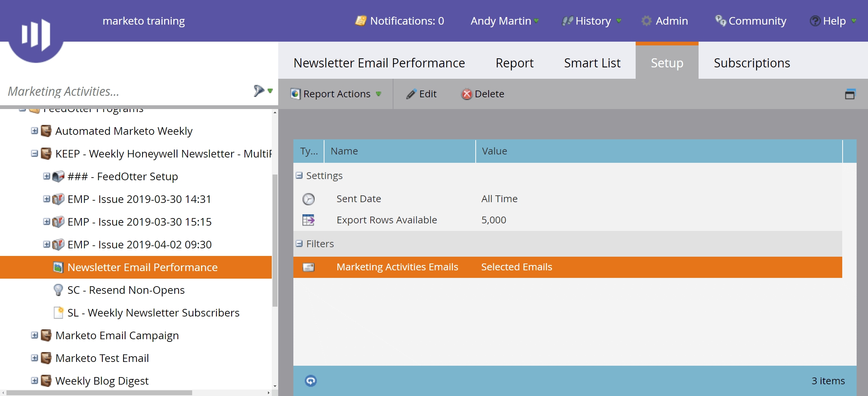Collapse the Filters group
Screen dimensions: 868x396
299,244
